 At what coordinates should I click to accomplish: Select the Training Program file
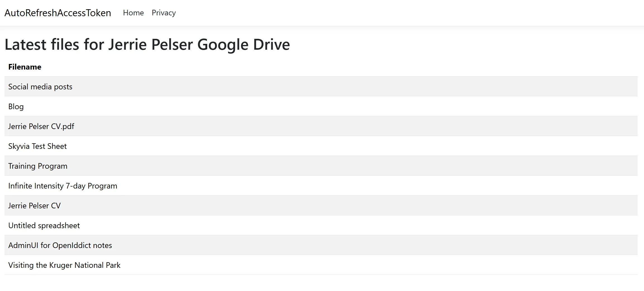38,166
